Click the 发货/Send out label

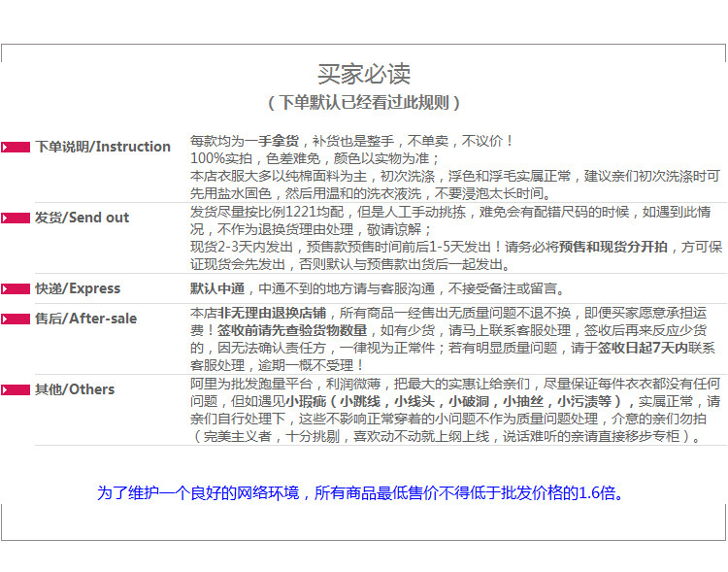pos(83,218)
